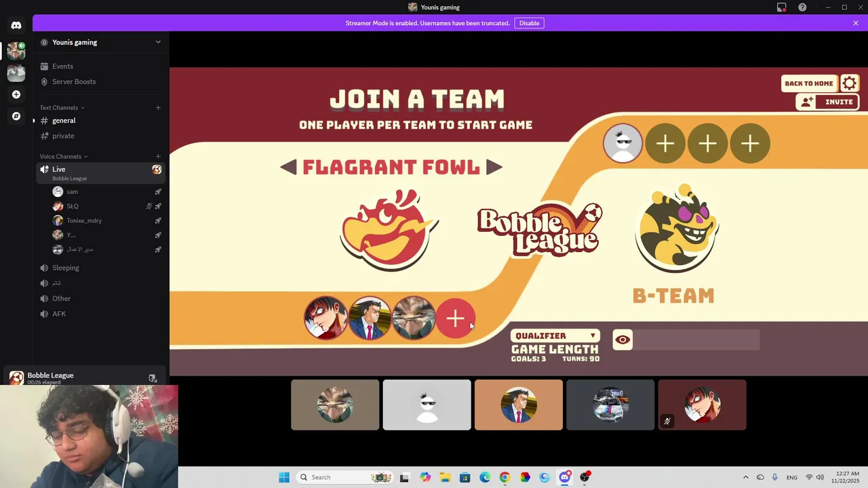Open the Events calendar entry
The image size is (868, 488).
pos(100,66)
